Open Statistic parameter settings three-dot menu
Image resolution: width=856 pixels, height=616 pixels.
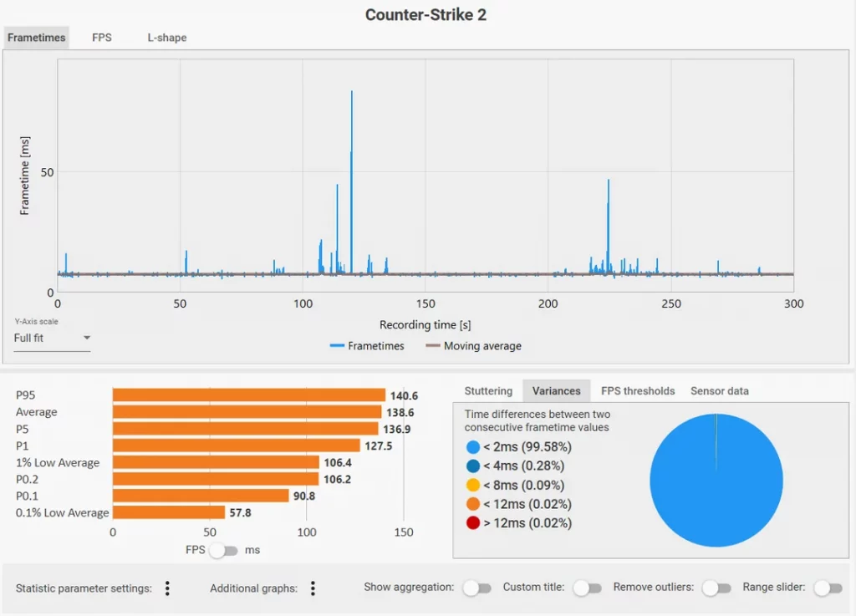click(167, 588)
